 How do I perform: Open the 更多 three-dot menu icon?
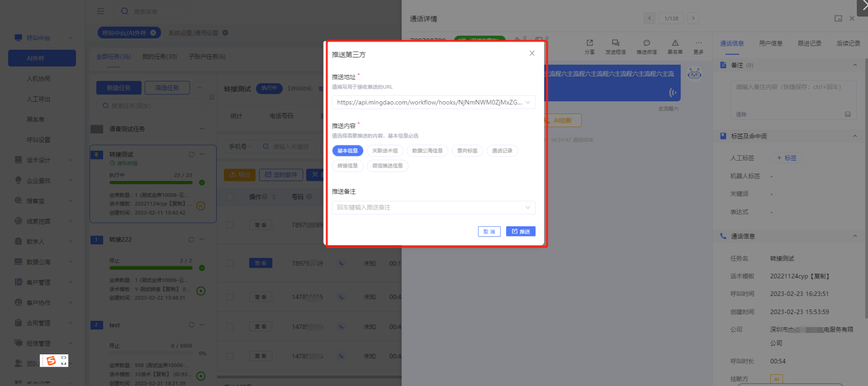pyautogui.click(x=699, y=43)
